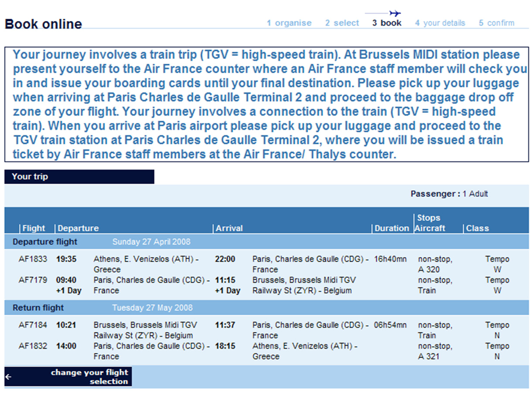Click flight number AF7184

coord(33,325)
